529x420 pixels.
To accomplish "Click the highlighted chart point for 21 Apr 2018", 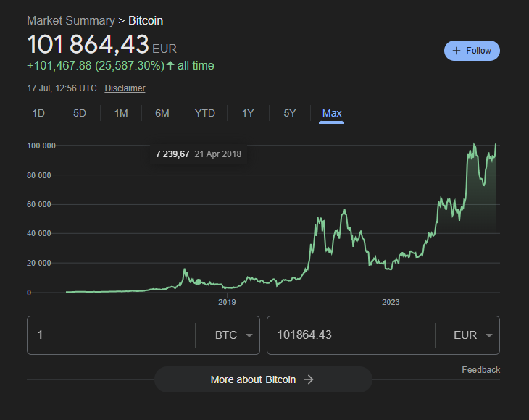I will pyautogui.click(x=199, y=282).
